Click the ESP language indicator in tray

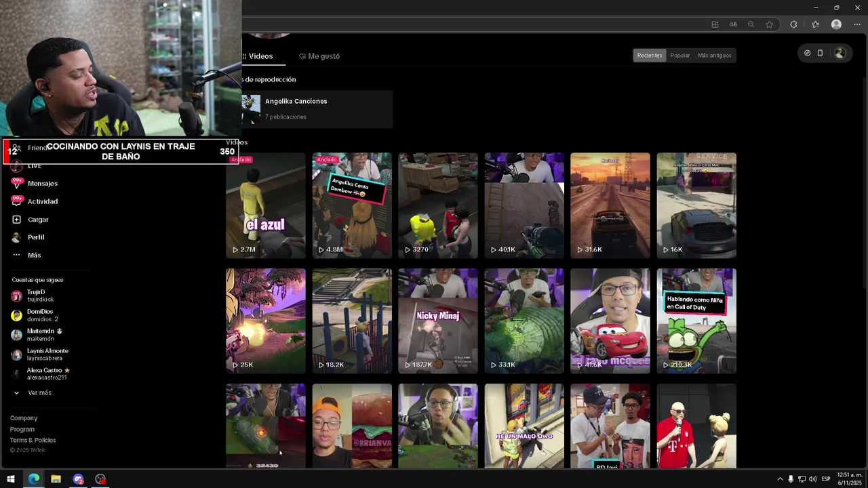click(x=826, y=479)
